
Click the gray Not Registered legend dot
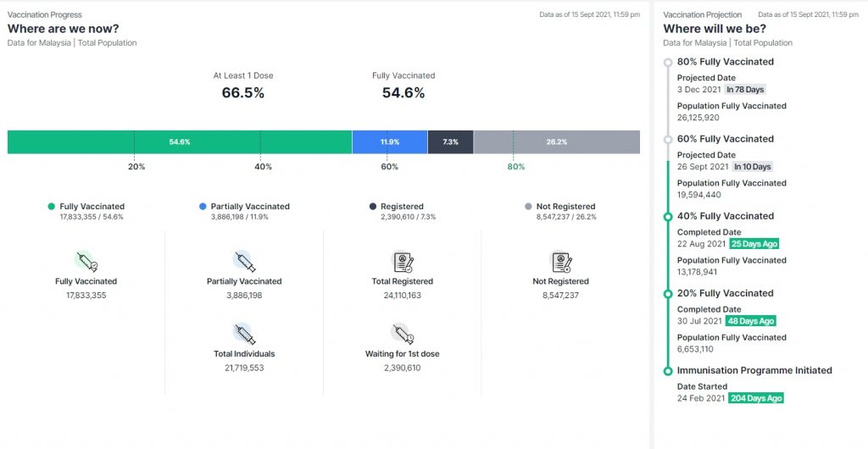click(x=529, y=206)
